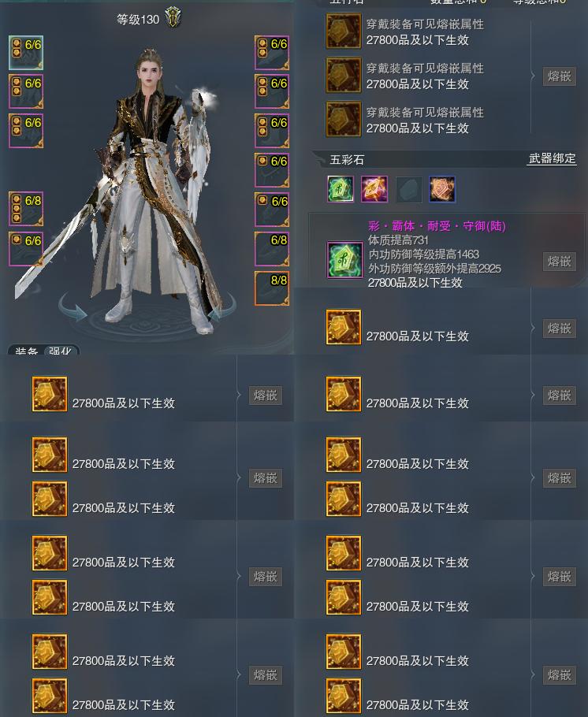The image size is (588, 717).
Task: Expand the chevron beside the 五行石 section's 熔嵌 button
Action: pos(533,76)
